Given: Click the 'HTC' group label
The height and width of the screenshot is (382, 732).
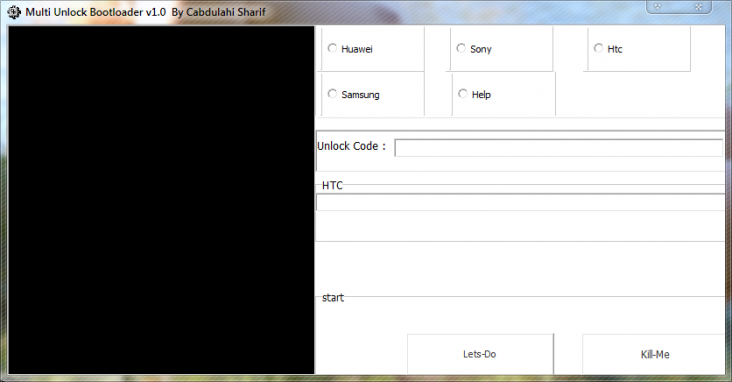Looking at the screenshot, I should click(332, 185).
